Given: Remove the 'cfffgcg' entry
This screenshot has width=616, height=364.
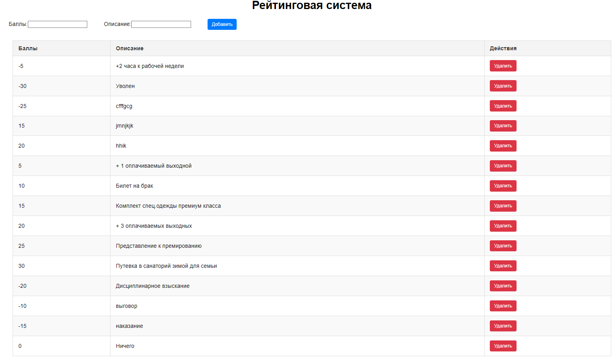Looking at the screenshot, I should coord(503,106).
